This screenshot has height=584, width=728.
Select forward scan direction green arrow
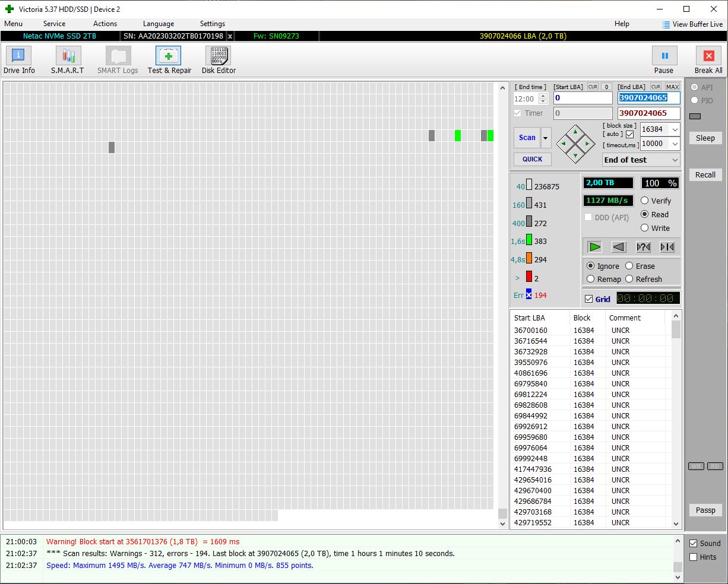click(594, 247)
